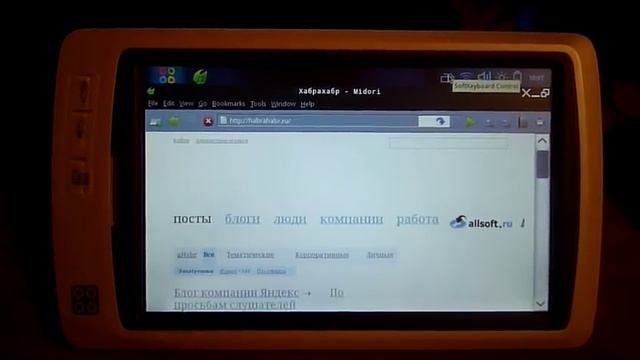Open the Window menu

[x=283, y=104]
